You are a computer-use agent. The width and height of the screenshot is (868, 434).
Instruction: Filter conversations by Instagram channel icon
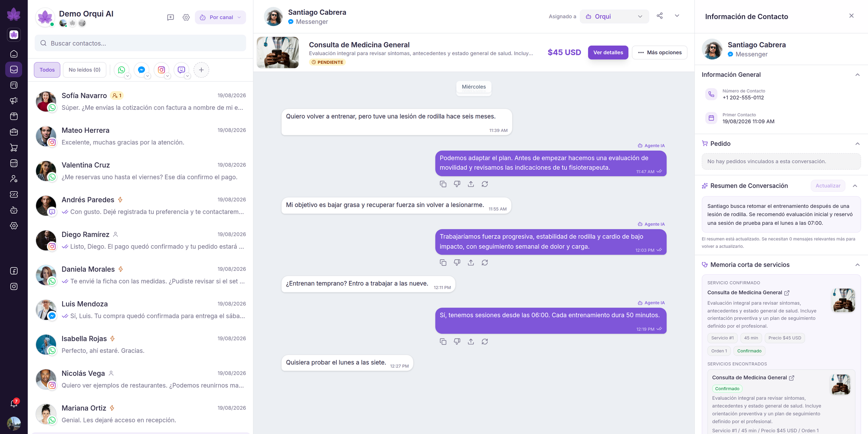click(x=161, y=70)
